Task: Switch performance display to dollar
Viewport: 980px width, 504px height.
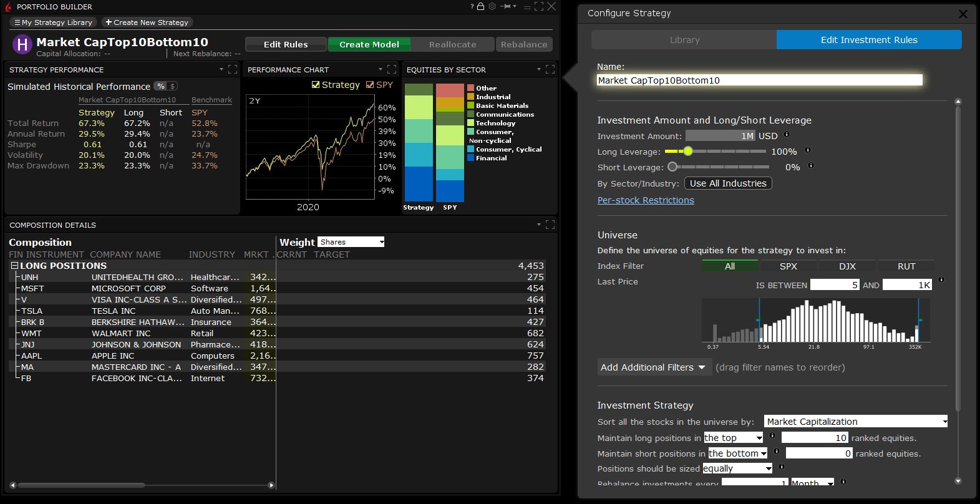Action: (173, 86)
